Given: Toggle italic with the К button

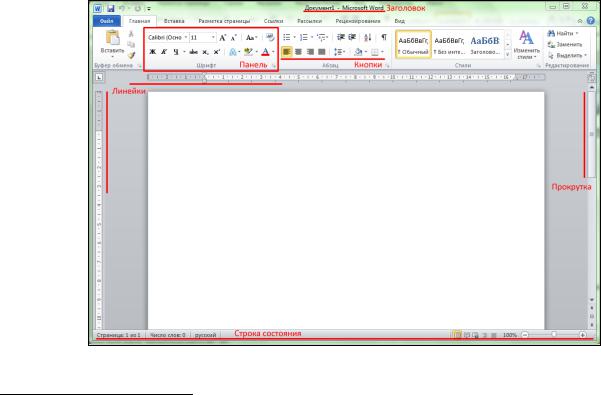Looking at the screenshot, I should point(164,52).
